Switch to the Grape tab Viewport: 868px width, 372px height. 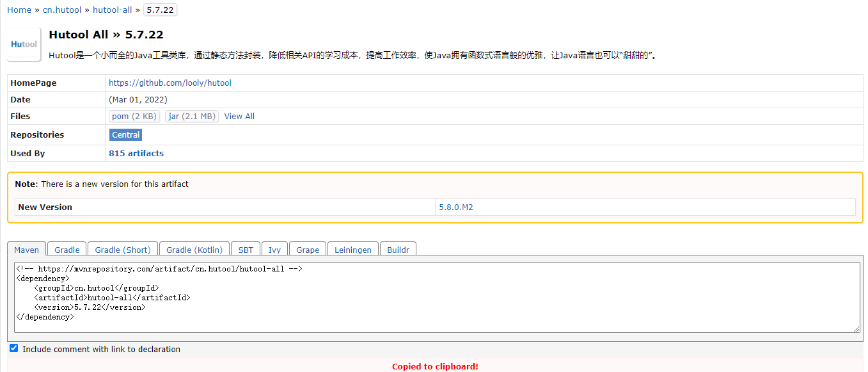[308, 250]
